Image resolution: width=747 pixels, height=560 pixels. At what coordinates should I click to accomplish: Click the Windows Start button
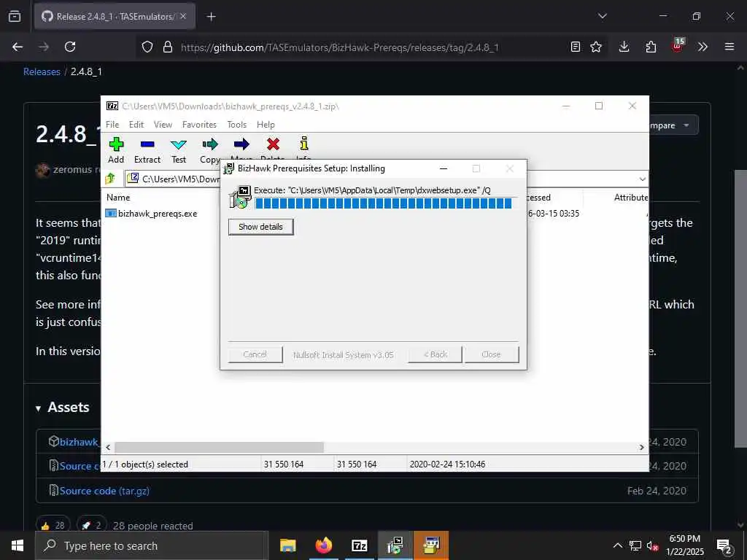point(18,545)
